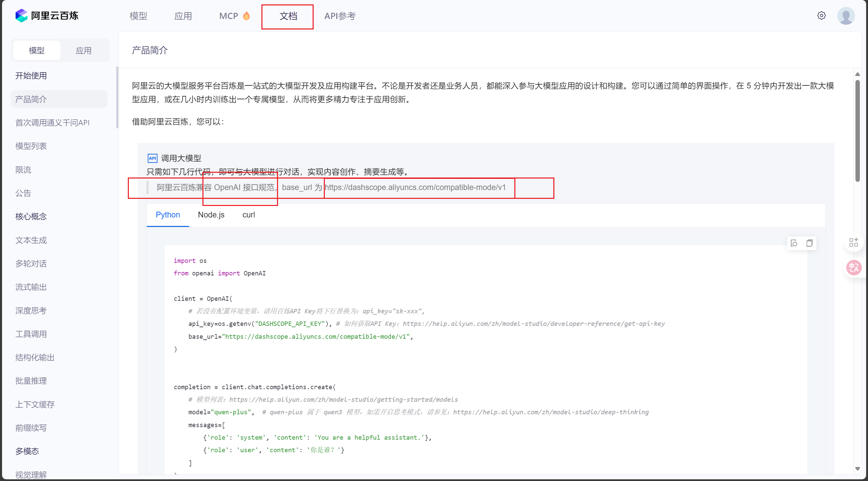Click the model="qwen-plus" code text

tap(220, 412)
